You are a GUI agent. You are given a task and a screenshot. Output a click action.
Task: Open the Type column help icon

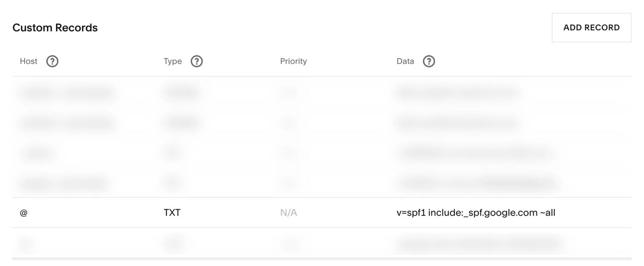point(197,61)
